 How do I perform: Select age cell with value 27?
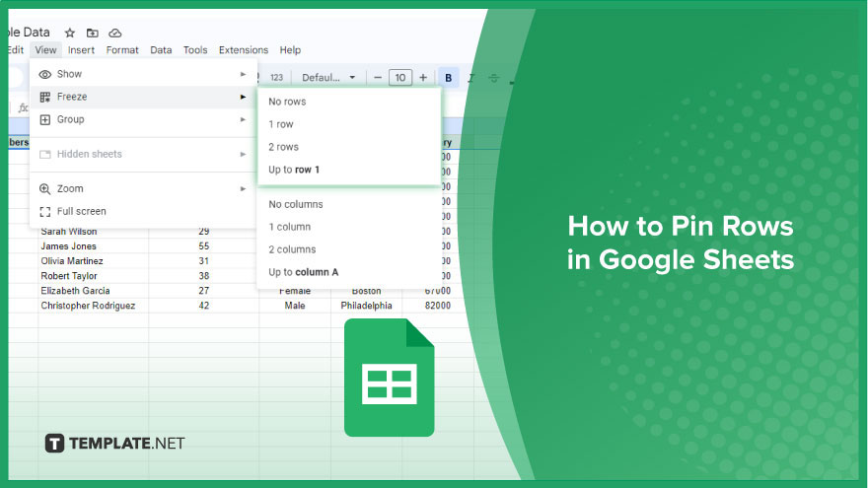(x=204, y=291)
